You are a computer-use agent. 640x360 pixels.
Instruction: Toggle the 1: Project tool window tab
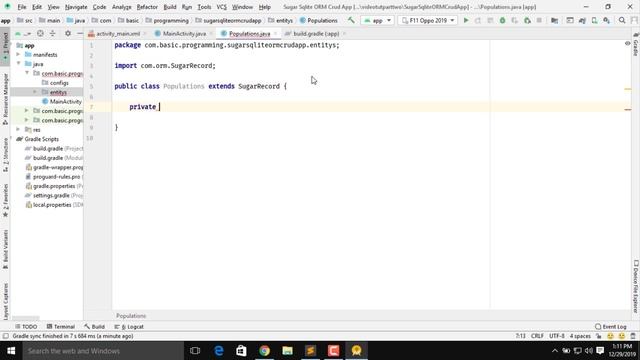pos(5,47)
